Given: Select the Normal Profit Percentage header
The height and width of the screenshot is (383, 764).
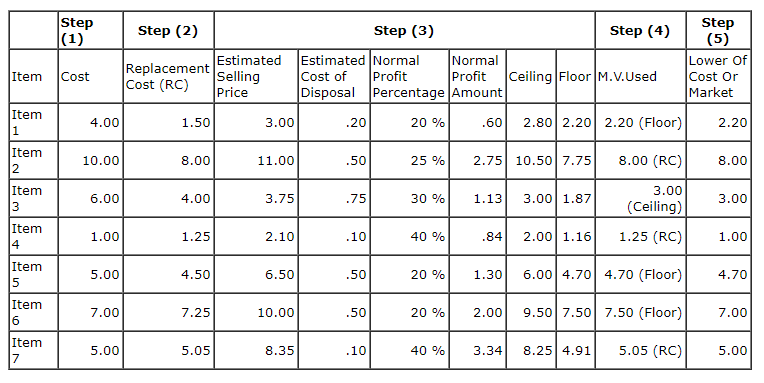Looking at the screenshot, I should pos(409,77).
